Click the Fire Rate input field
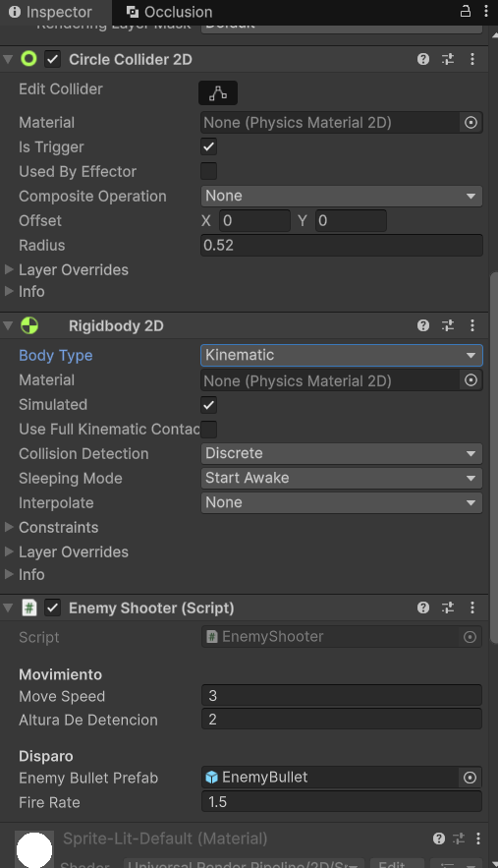This screenshot has height=868, width=498. (x=342, y=801)
